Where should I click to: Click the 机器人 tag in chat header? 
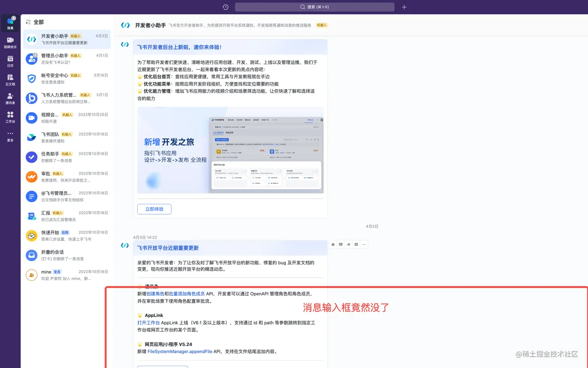click(x=322, y=25)
